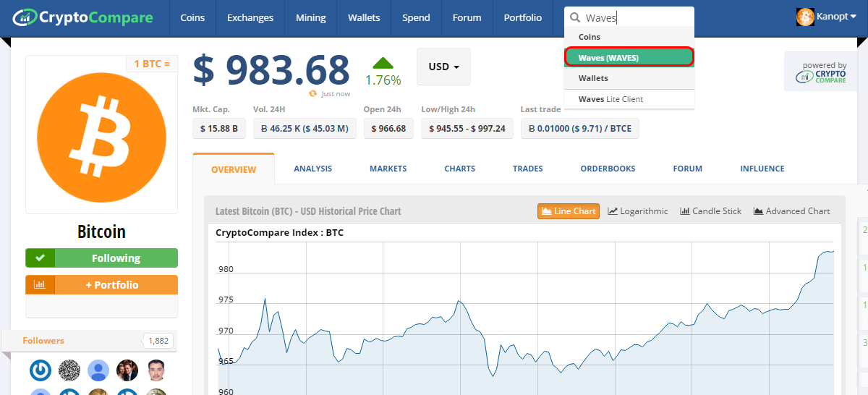Open the Kanopt account dropdown arrow
Screen dimensions: 868x395
853,17
